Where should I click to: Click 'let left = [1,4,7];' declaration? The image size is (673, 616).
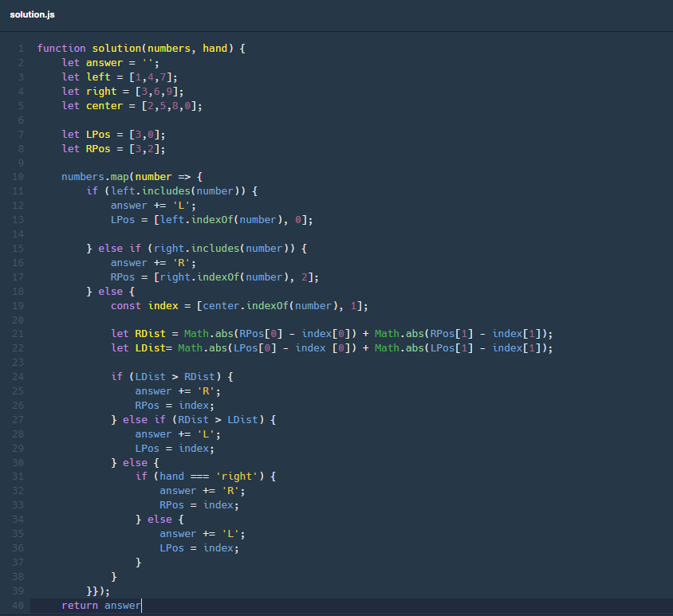120,77
